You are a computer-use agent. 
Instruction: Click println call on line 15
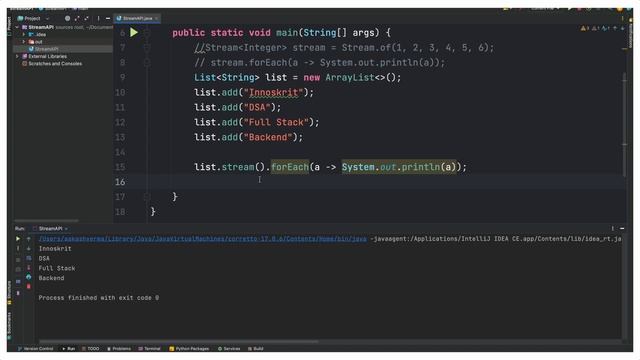click(420, 167)
